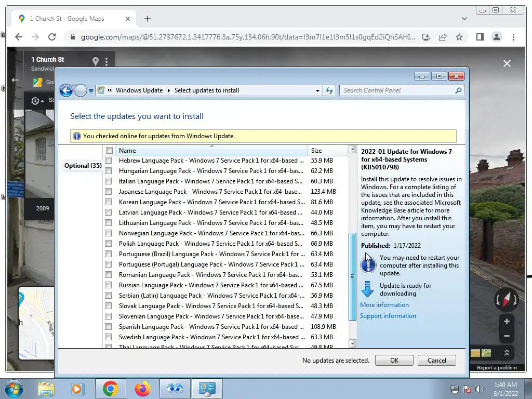Check the Hungarian Language Pack checkbox
Screen dimensions: 532x399
[109, 170]
